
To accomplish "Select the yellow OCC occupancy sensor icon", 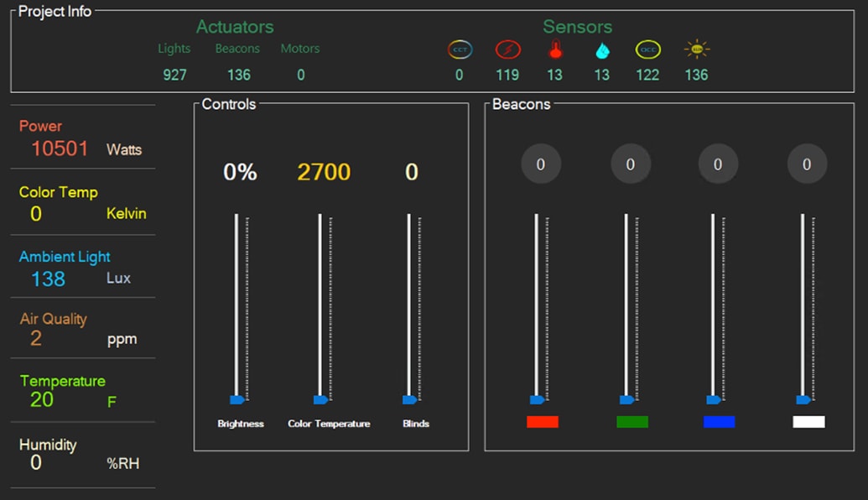I will (647, 49).
